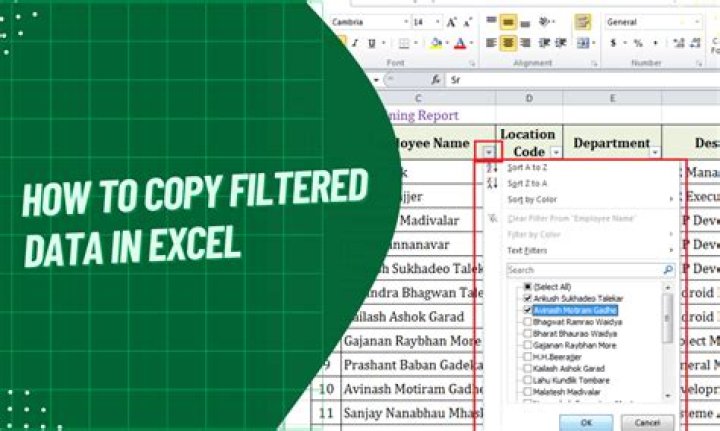The height and width of the screenshot is (431, 720).
Task: Click the Borders icon
Action: pyautogui.click(x=404, y=43)
